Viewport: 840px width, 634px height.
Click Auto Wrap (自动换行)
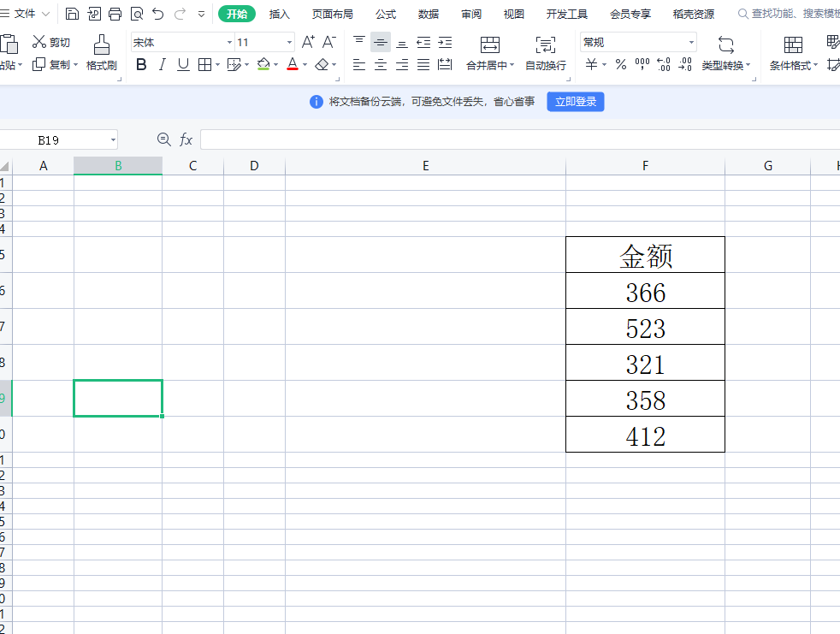coord(546,53)
